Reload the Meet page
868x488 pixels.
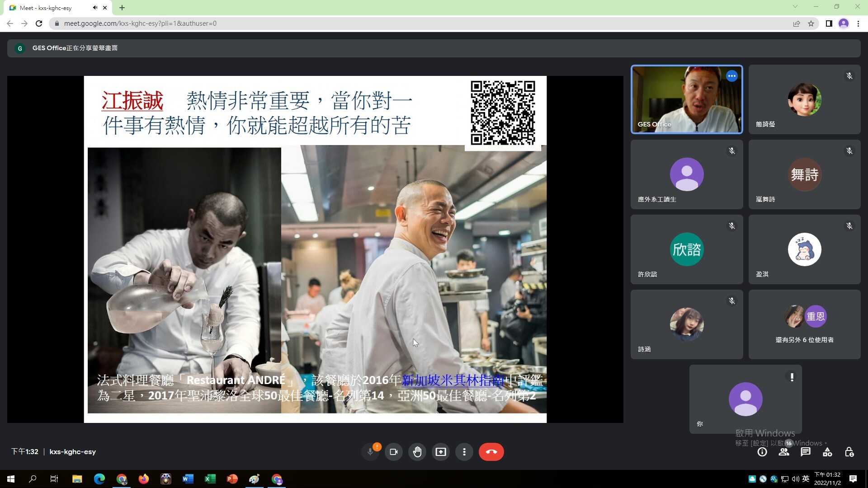click(39, 23)
